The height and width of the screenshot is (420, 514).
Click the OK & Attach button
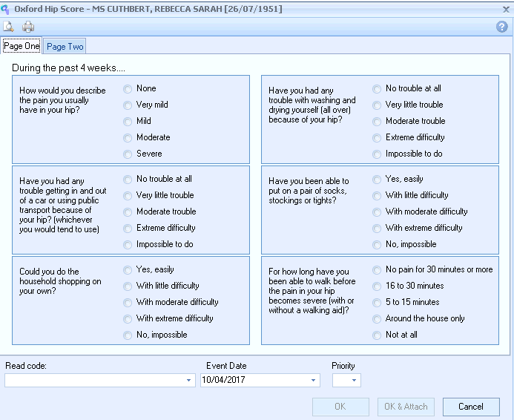pyautogui.click(x=406, y=407)
